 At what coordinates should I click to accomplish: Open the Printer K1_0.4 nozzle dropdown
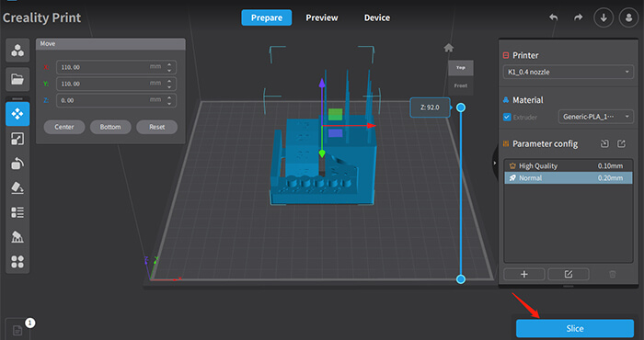coord(568,72)
